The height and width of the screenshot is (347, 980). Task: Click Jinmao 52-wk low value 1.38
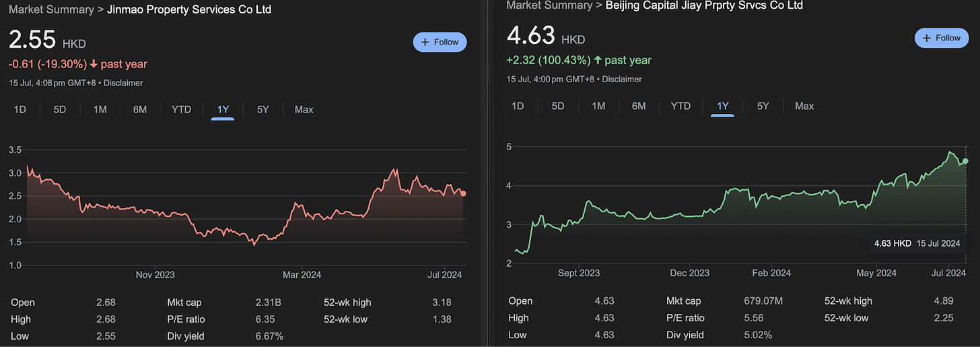coord(442,319)
